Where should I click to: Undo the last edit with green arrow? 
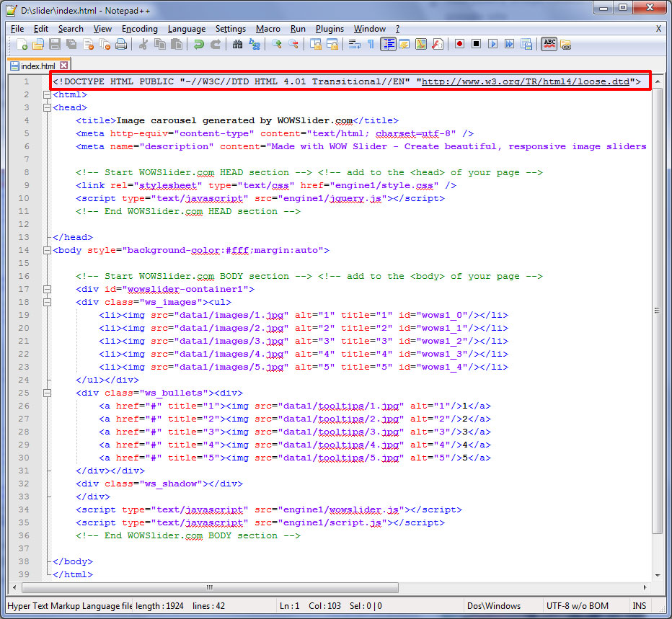click(x=198, y=44)
